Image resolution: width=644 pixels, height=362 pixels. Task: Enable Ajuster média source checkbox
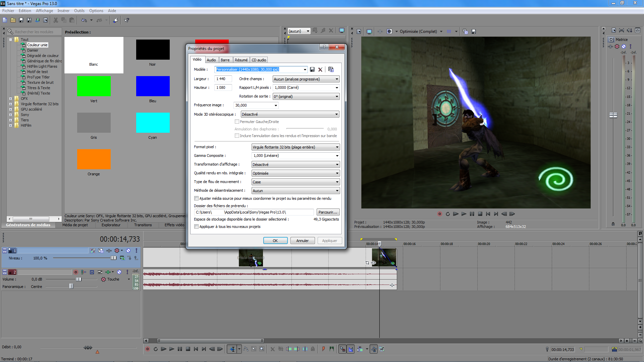click(197, 198)
